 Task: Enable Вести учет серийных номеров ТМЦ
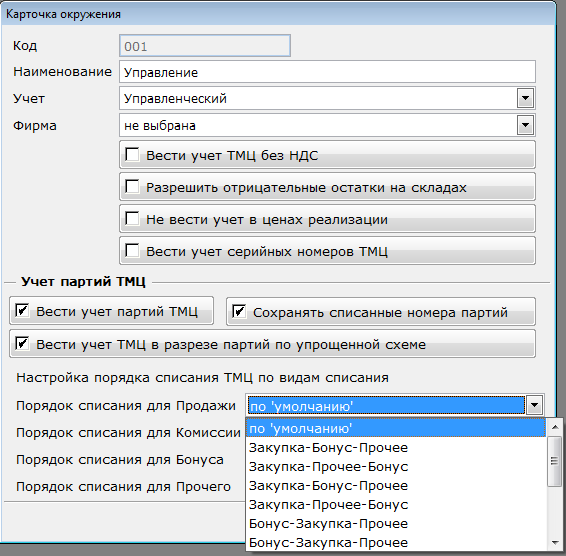pyautogui.click(x=132, y=250)
